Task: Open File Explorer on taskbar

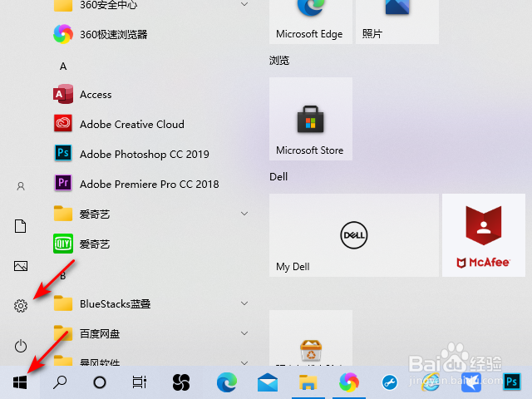Action: 308,382
